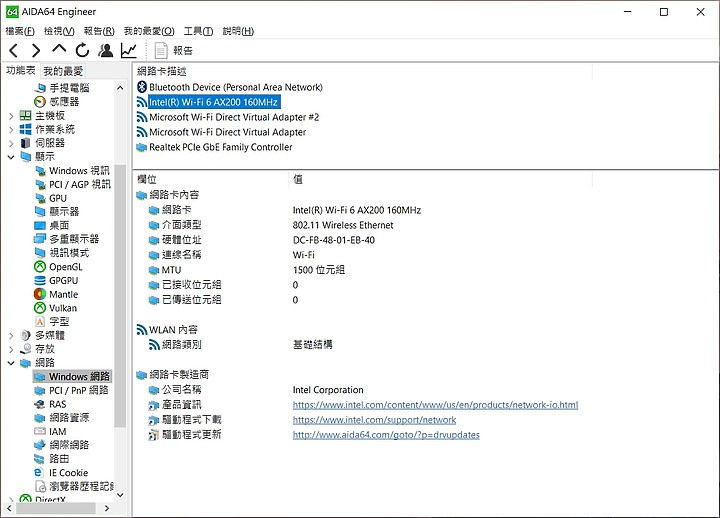Viewport: 720px width, 518px height.
Task: Click the RAS icon
Action: (40, 404)
